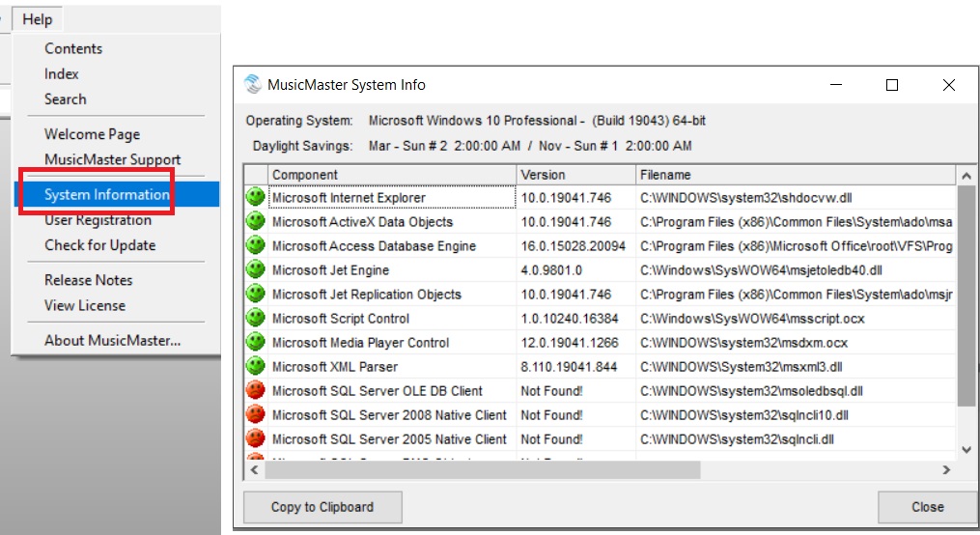This screenshot has width=980, height=535.
Task: Click filename C:\WINDOWS\system32\msoledbsql.dll
Action: coord(751,391)
